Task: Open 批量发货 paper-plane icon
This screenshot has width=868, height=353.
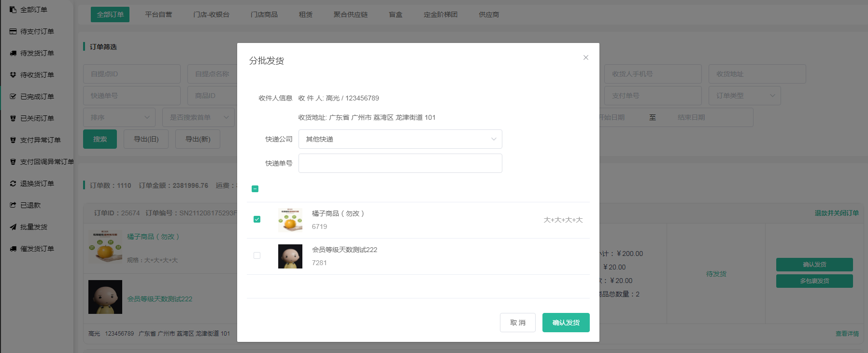Action: coord(13,227)
